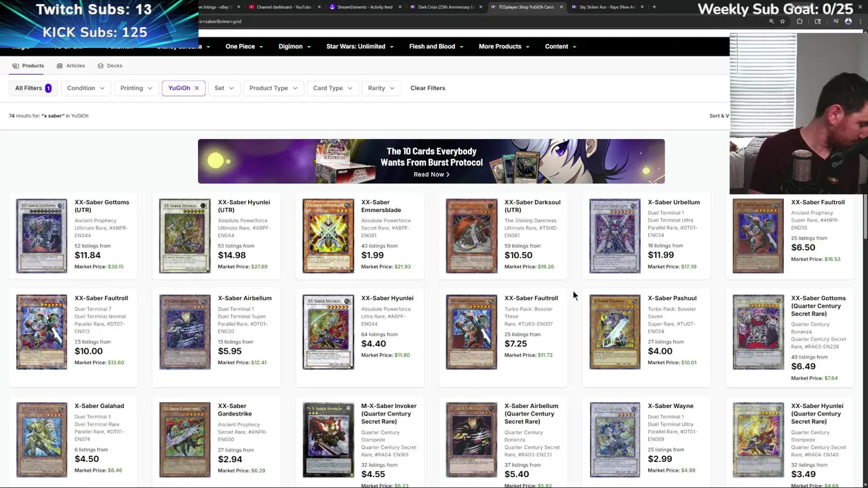Open the X-Saber Galahad product link
The image size is (868, 488).
99,406
